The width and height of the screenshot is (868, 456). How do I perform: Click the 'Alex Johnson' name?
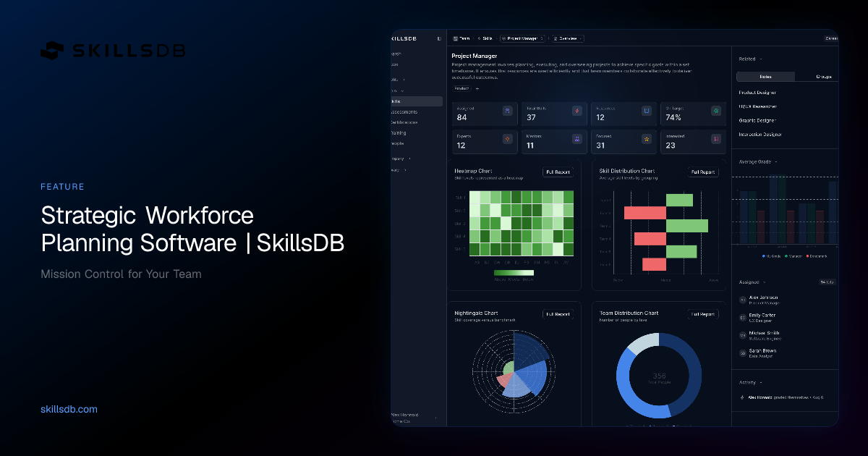tap(764, 297)
